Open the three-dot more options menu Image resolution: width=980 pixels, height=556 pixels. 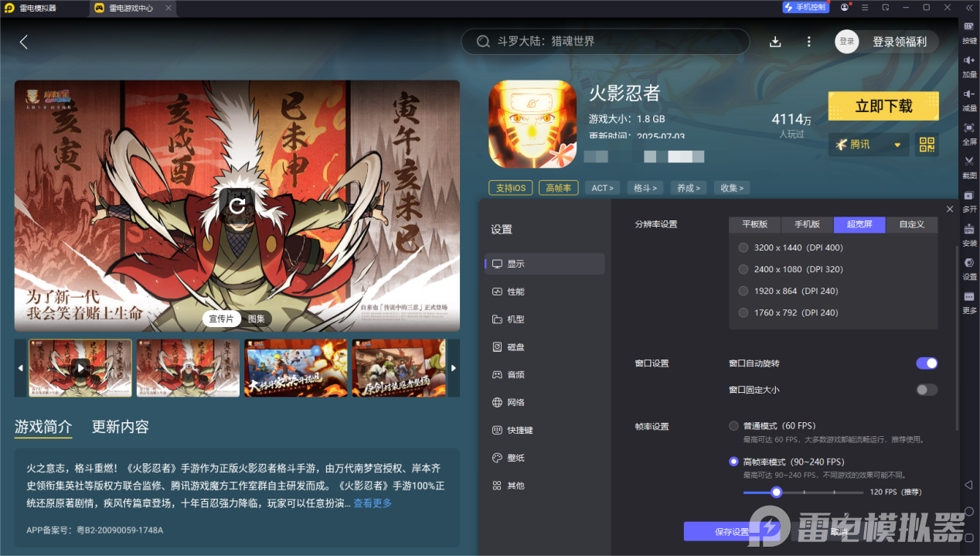[x=808, y=42]
